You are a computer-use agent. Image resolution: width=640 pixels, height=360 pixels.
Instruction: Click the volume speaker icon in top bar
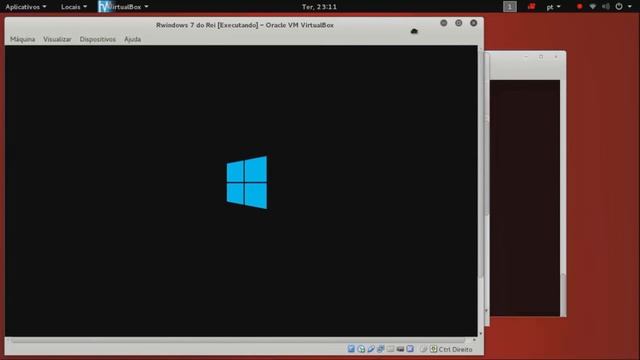tap(606, 7)
